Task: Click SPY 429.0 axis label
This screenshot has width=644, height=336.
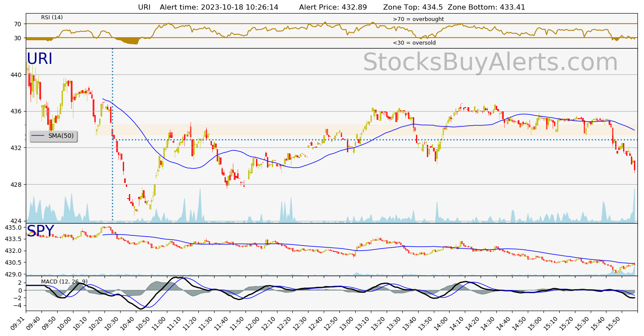Action: point(14,274)
